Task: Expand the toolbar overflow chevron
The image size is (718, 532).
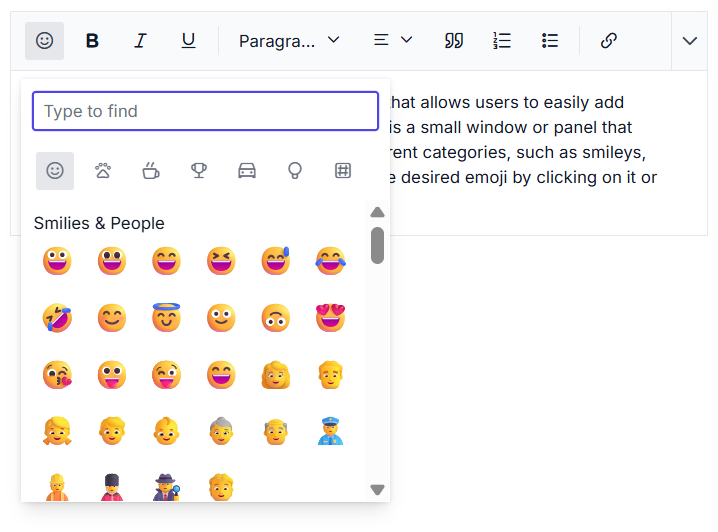Action: point(690,41)
